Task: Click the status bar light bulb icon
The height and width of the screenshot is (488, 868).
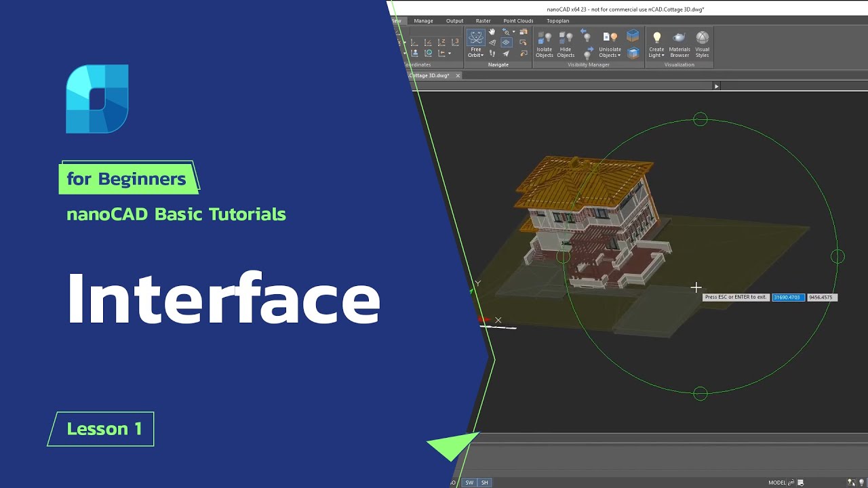Action: tap(862, 483)
